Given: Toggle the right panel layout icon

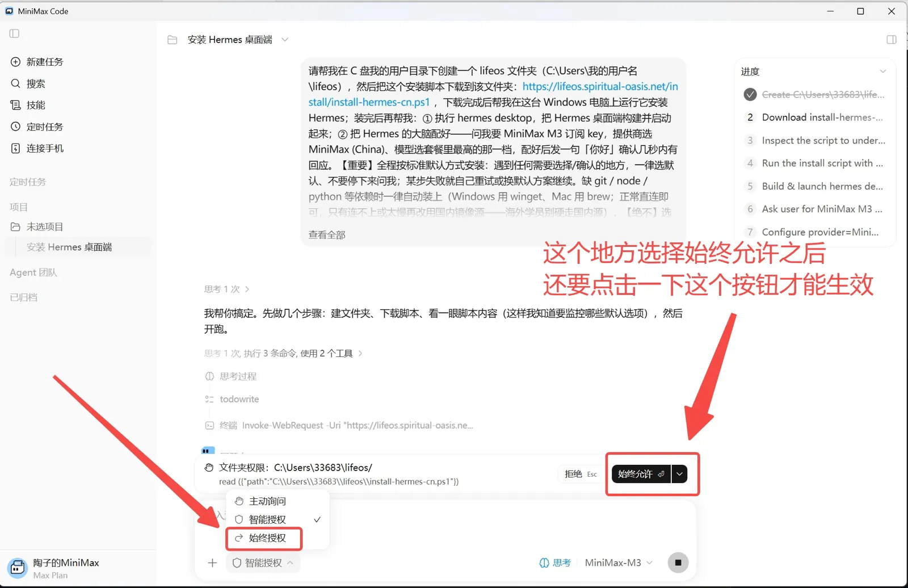Looking at the screenshot, I should 892,40.
